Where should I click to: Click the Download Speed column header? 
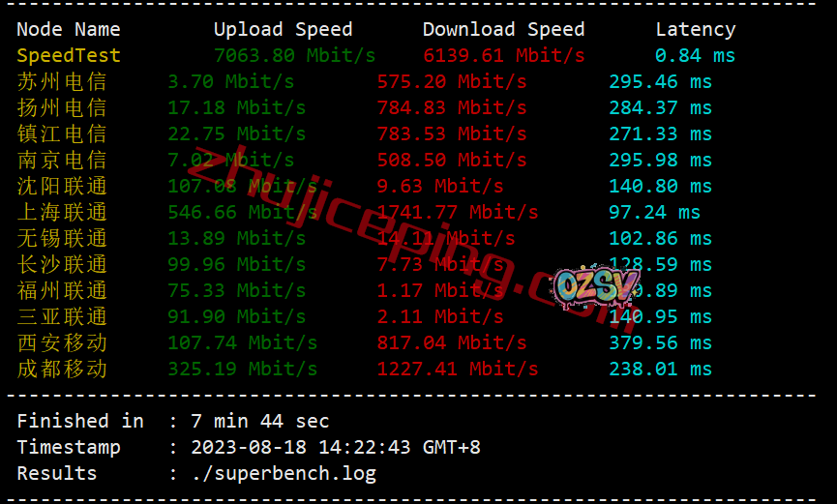click(503, 29)
